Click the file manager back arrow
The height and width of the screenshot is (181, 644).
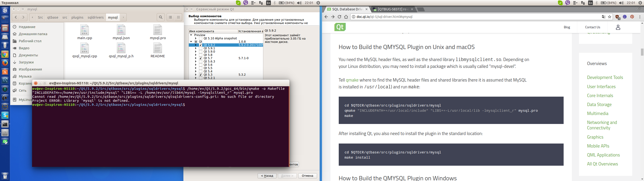(x=16, y=17)
